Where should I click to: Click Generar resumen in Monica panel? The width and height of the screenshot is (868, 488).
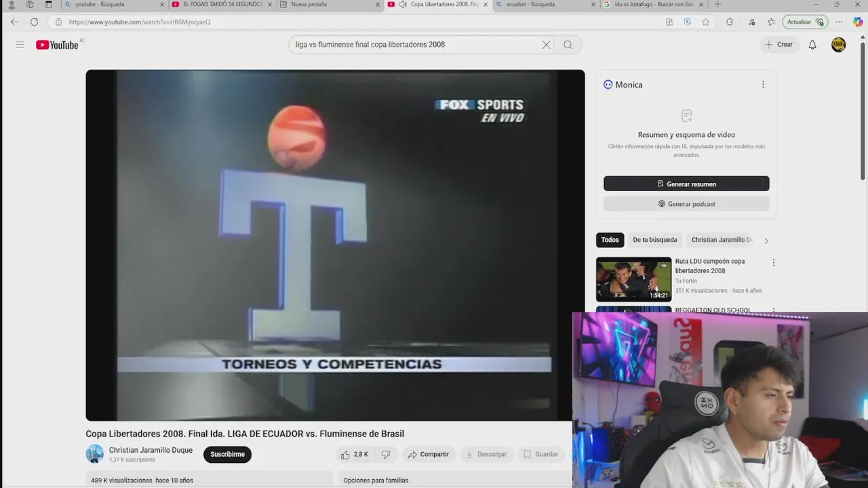(686, 184)
